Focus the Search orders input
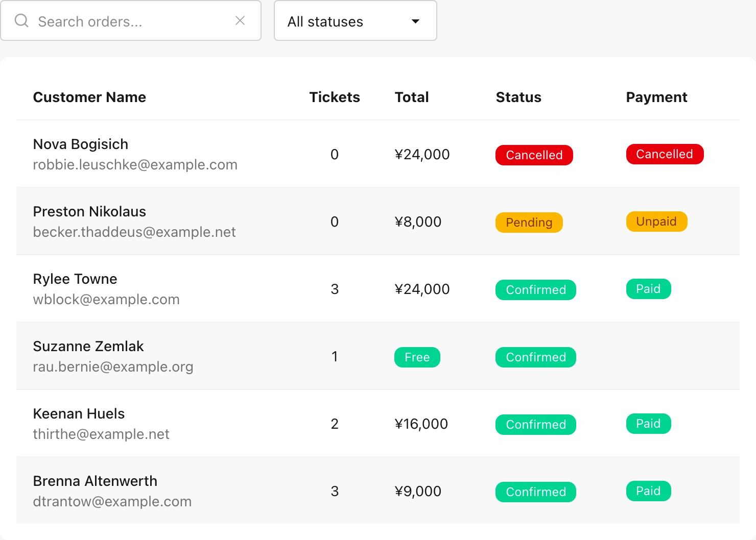Screen dimensions: 756x540 tap(131, 20)
